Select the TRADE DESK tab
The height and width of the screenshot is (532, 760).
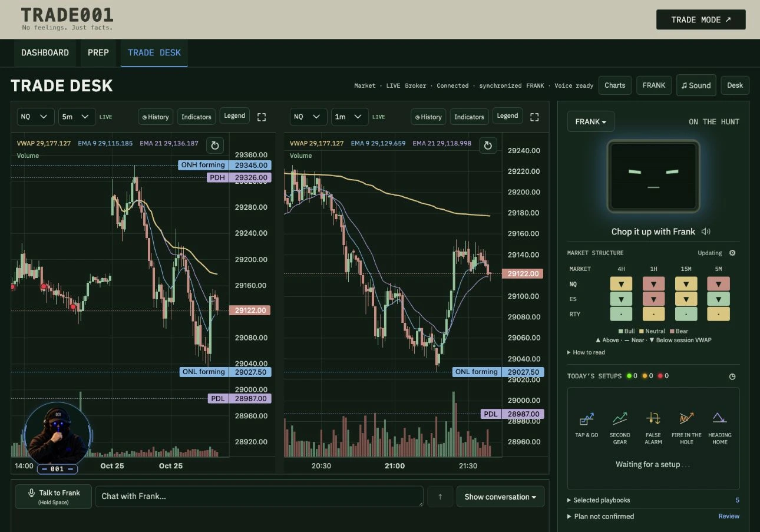[154, 52]
